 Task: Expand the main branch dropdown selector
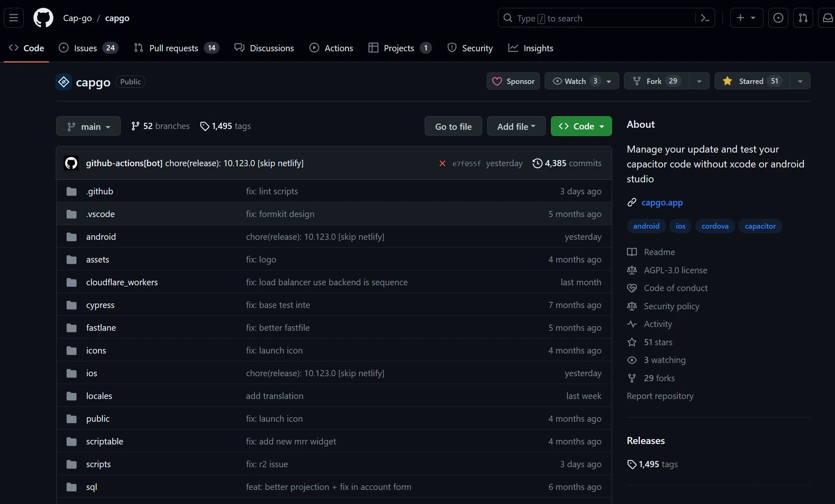(x=88, y=126)
